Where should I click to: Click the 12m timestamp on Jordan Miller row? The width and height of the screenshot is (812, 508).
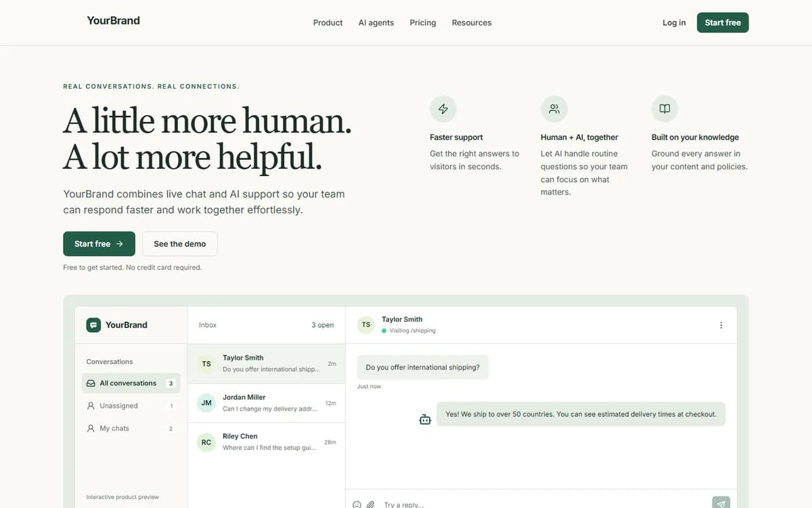(330, 403)
